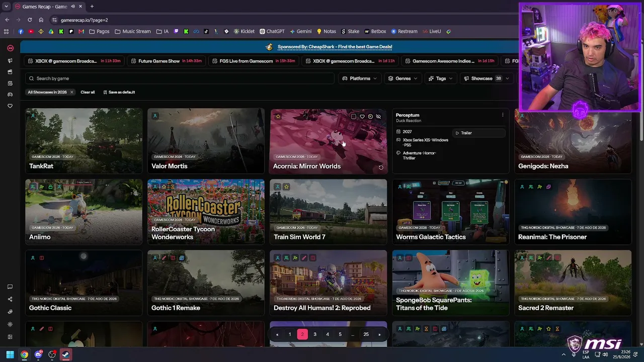
Task: Open the Games Recap logo in sidebar
Action: pyautogui.click(x=10, y=48)
